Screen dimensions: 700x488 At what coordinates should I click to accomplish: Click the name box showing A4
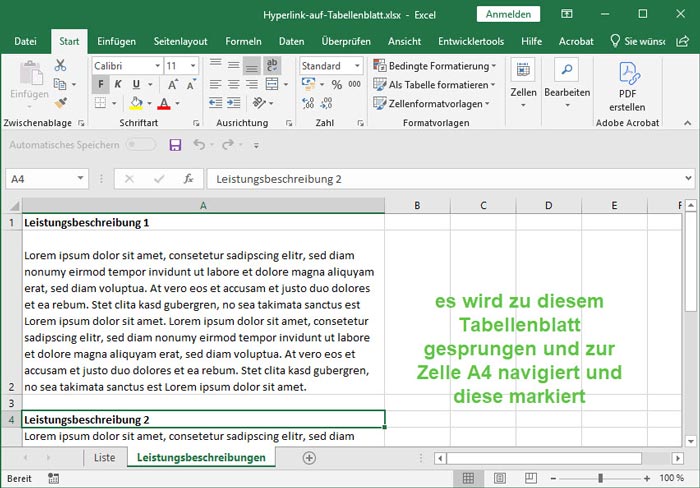pyautogui.click(x=47, y=179)
